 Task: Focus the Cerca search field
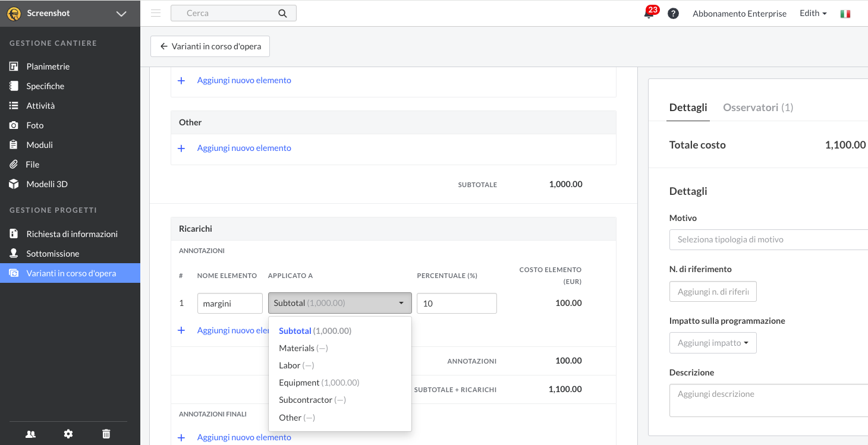point(234,13)
